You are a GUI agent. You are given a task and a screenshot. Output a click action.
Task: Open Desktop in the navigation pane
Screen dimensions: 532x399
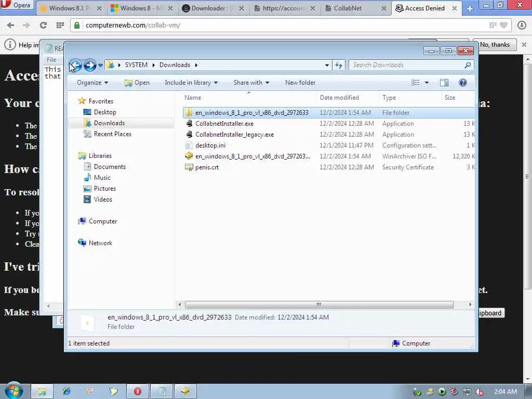coord(105,112)
